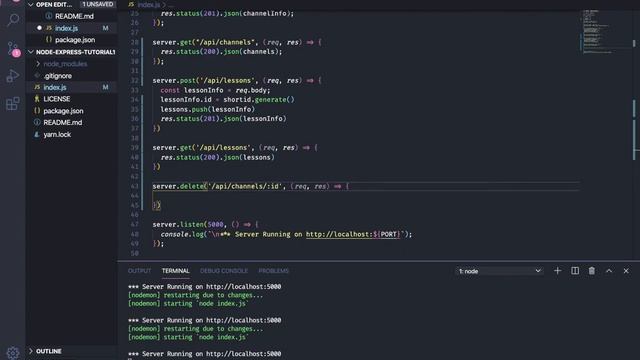Switch to the Output tab
The height and width of the screenshot is (360, 640).
pos(139,271)
